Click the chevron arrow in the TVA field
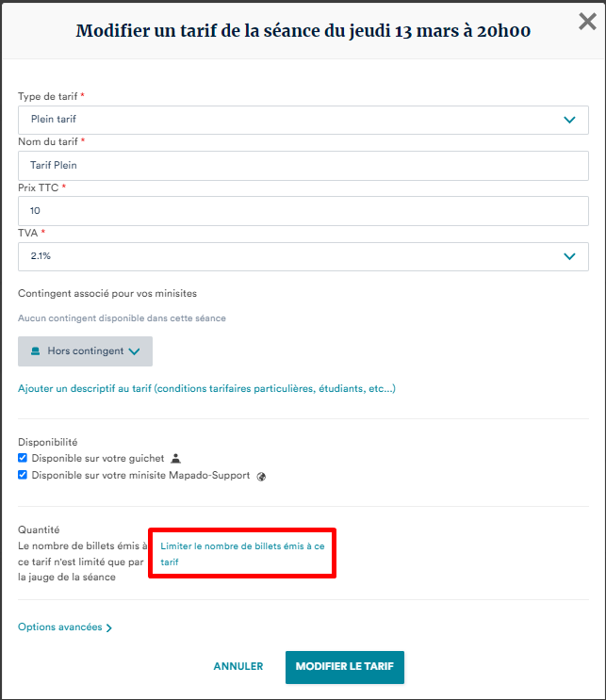The height and width of the screenshot is (700, 606). click(569, 256)
